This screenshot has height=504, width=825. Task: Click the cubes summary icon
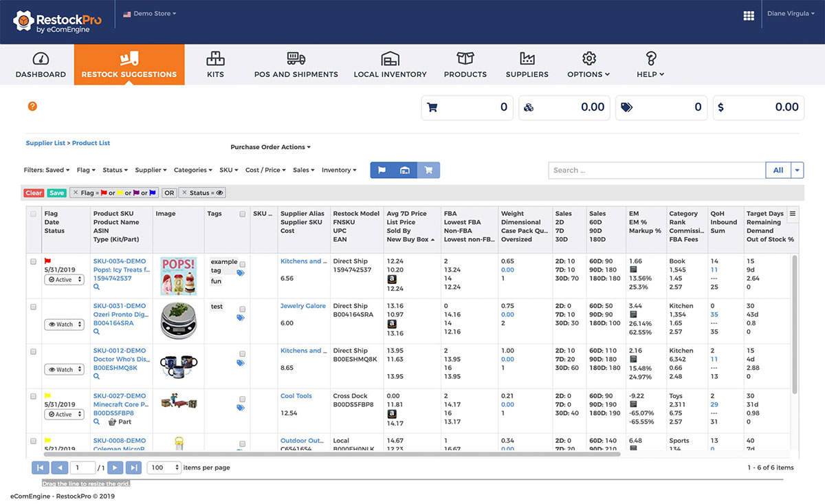[529, 107]
